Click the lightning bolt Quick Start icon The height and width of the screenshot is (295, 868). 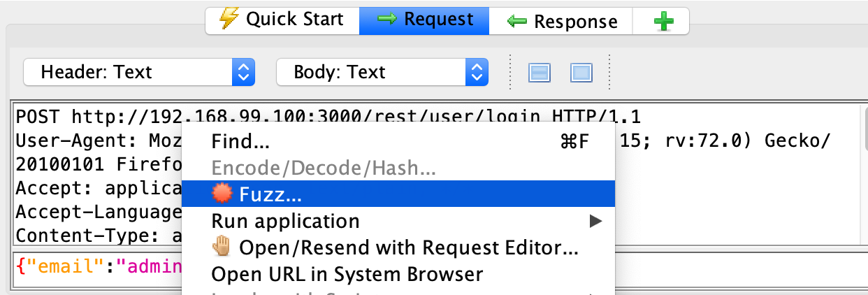(x=229, y=19)
